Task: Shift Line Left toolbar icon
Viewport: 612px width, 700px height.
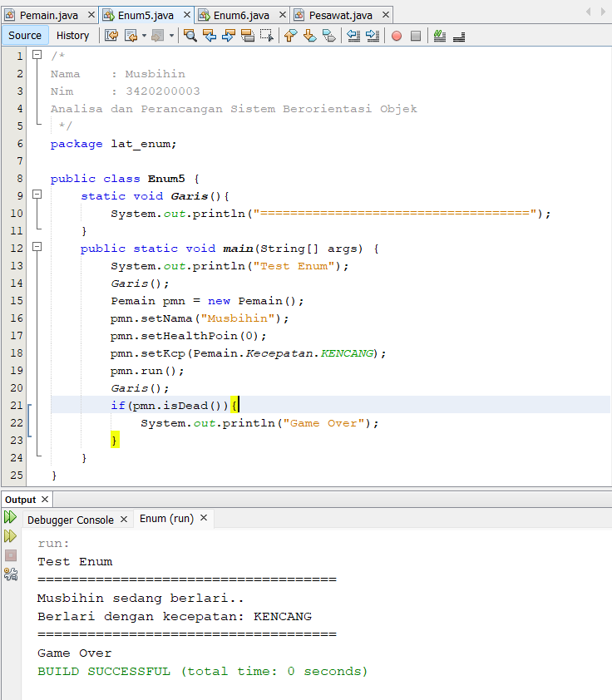Action: [353, 35]
